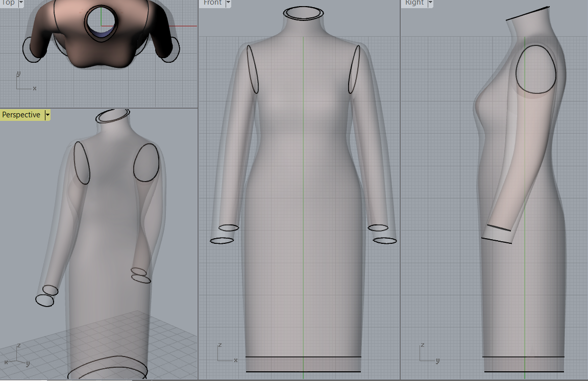Open the Perspective viewport dropdown arrow
This screenshot has width=588, height=381.
[x=47, y=115]
